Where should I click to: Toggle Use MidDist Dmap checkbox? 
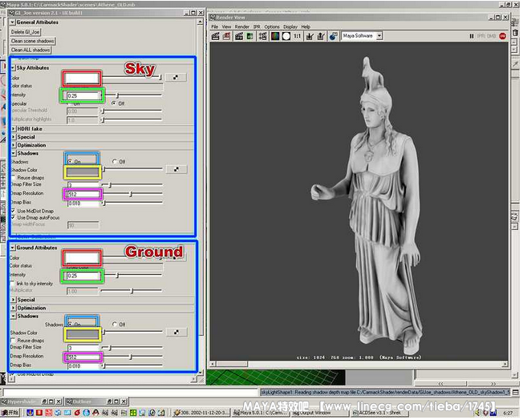(13, 211)
